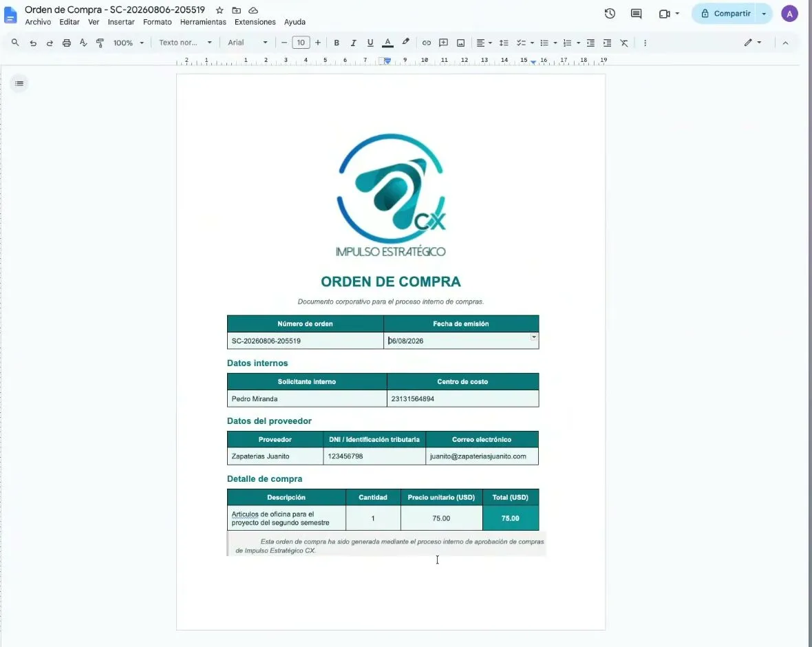Screen dimensions: 812x647
Task: Select the company logo image
Action: (x=391, y=195)
